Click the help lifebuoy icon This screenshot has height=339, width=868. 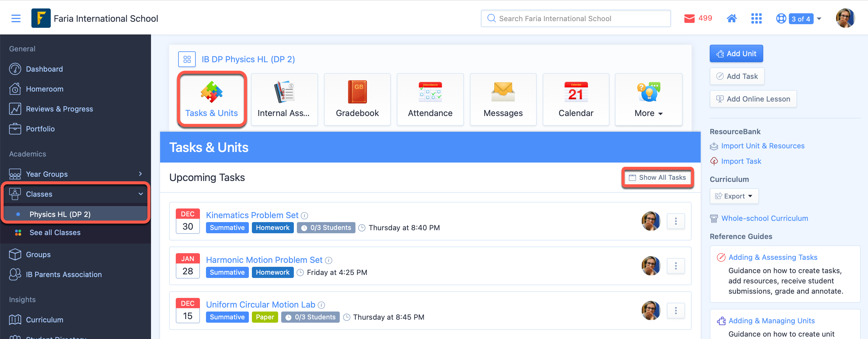(x=781, y=18)
